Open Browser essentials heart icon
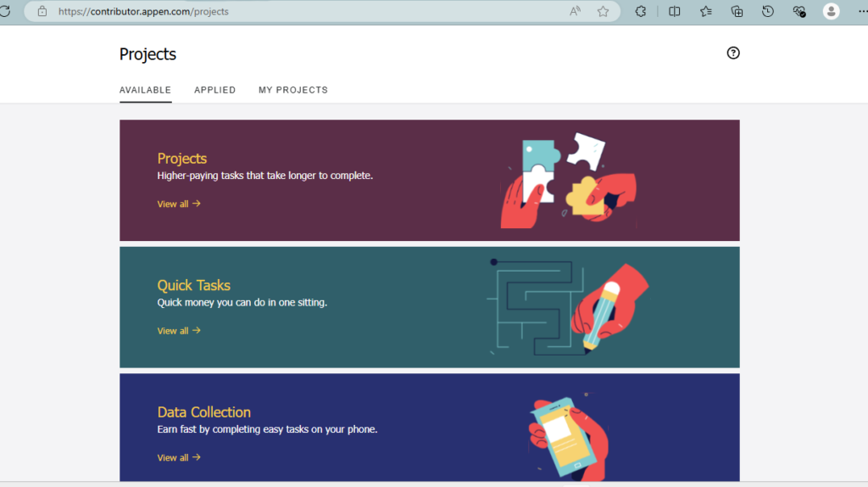 click(799, 11)
